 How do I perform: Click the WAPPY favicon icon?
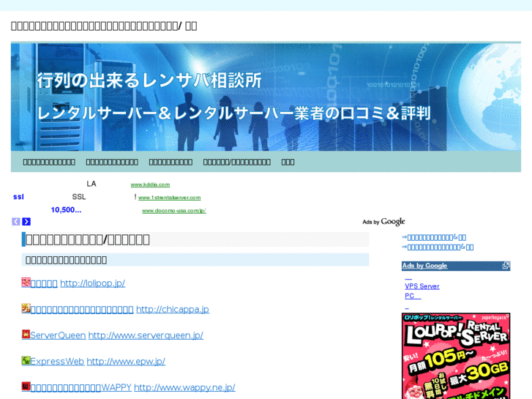pyautogui.click(x=26, y=387)
